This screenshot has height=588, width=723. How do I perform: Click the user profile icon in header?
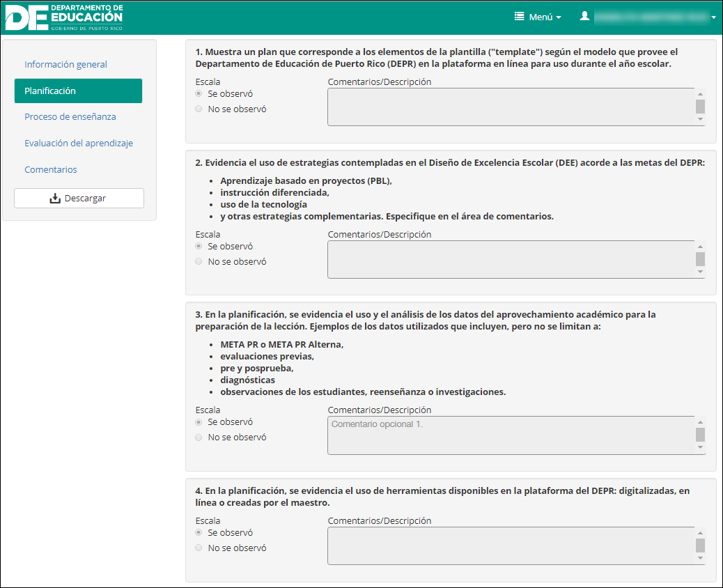coord(585,16)
